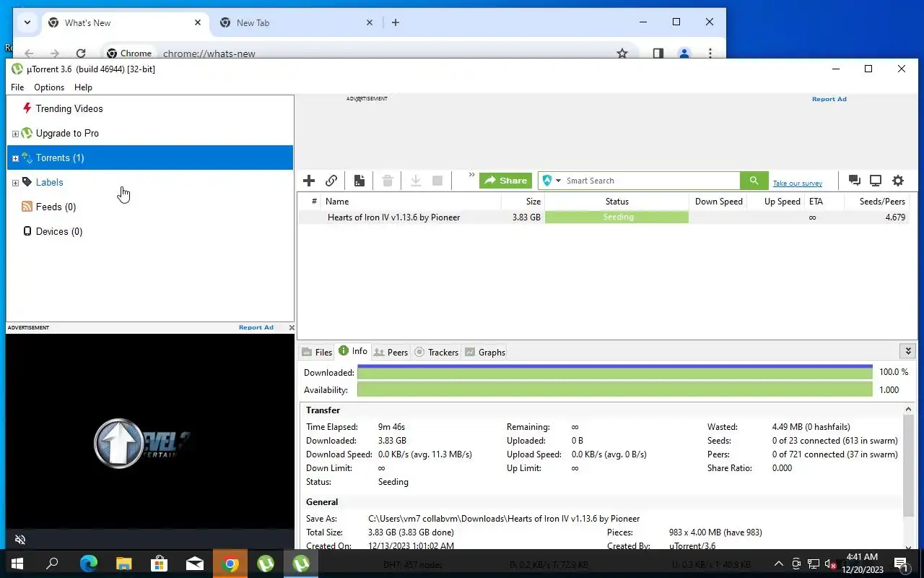Click the Chrome profile avatar icon
Viewport: 924px width, 578px height.
tap(684, 53)
